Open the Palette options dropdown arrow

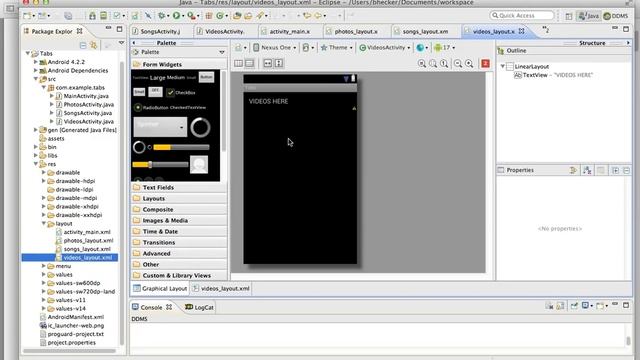click(222, 52)
